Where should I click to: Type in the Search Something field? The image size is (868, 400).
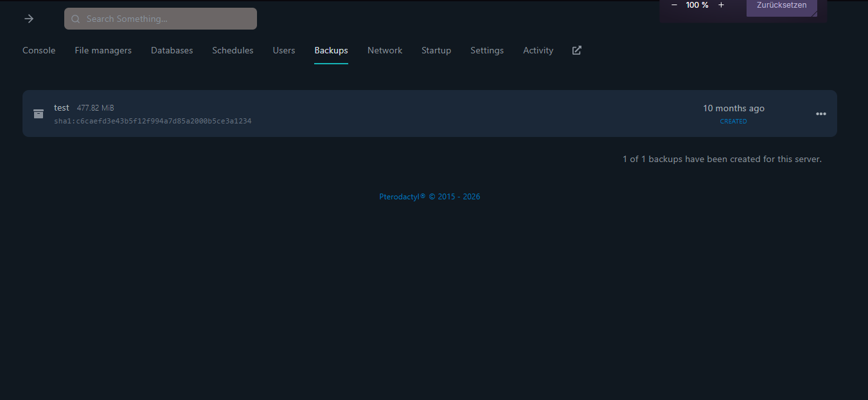(x=167, y=19)
